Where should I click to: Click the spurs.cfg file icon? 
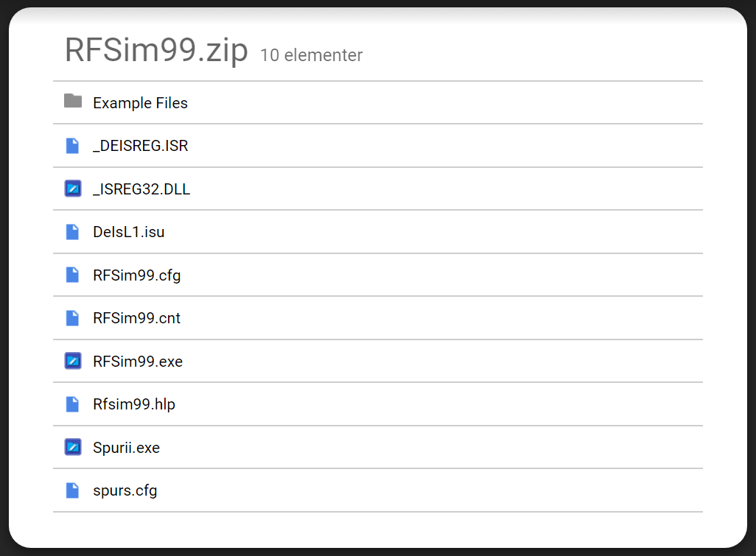pos(72,490)
